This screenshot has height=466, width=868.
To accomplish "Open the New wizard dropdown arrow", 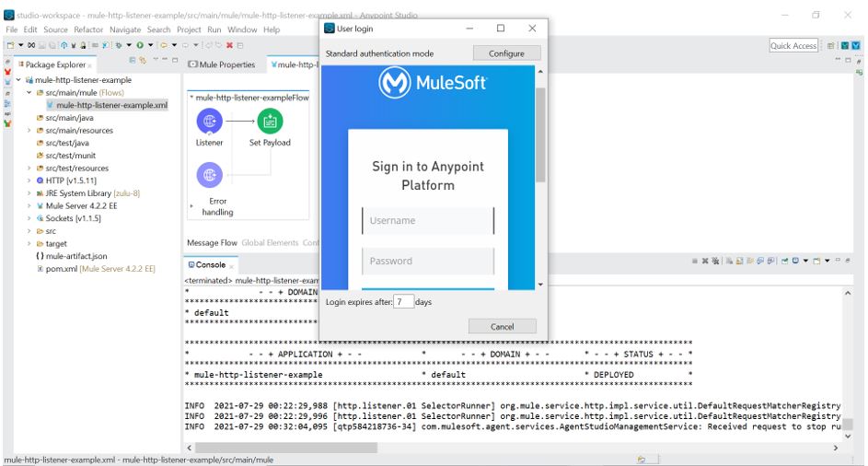I will pos(20,45).
